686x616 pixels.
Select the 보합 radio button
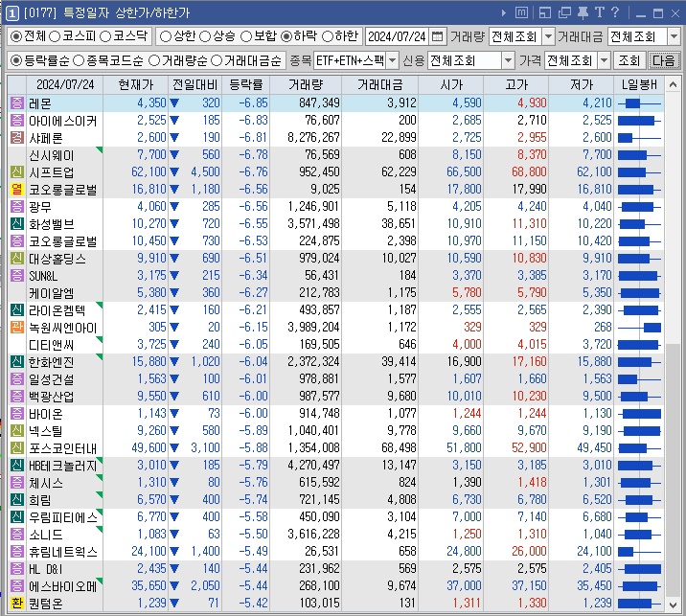246,36
